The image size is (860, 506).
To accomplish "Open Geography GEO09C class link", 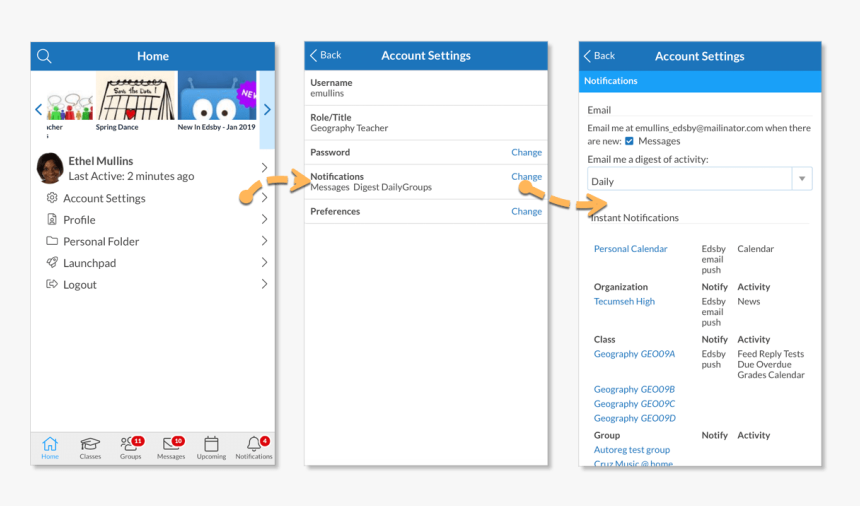I will tap(634, 403).
